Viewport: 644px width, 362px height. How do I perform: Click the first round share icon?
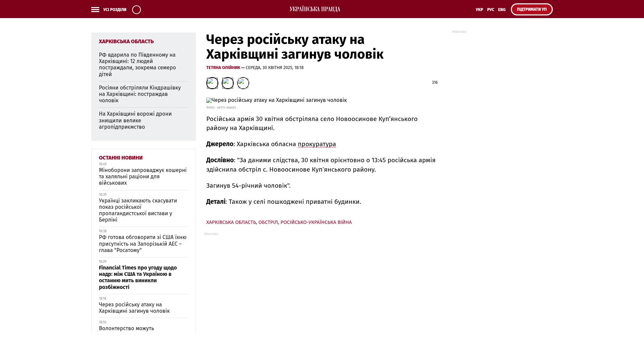[212, 83]
